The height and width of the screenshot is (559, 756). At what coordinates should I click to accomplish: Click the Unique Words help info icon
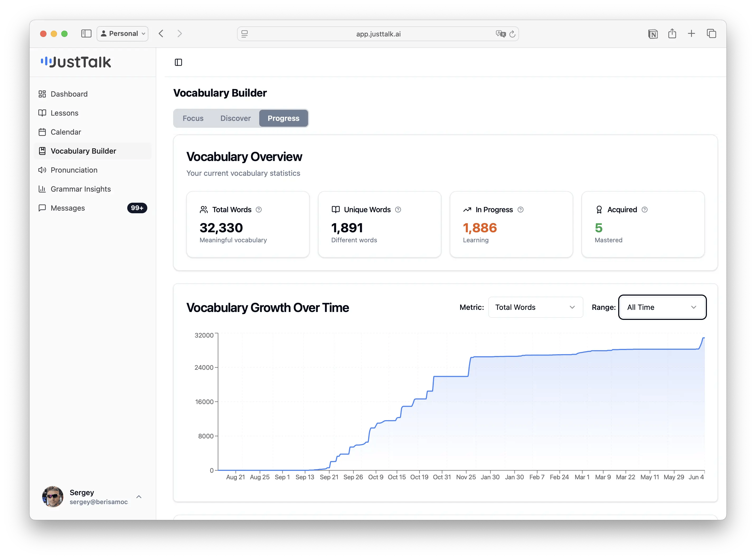398,210
